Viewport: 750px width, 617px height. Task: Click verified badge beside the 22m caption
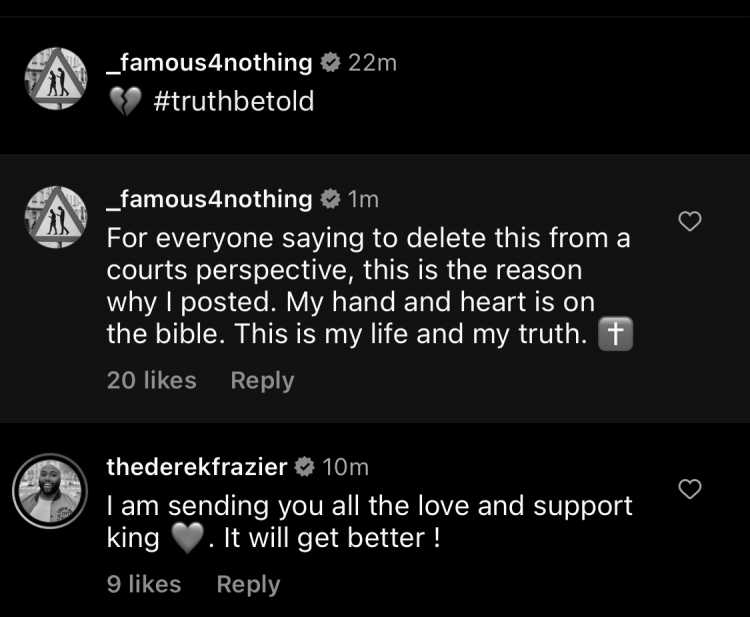coord(330,63)
